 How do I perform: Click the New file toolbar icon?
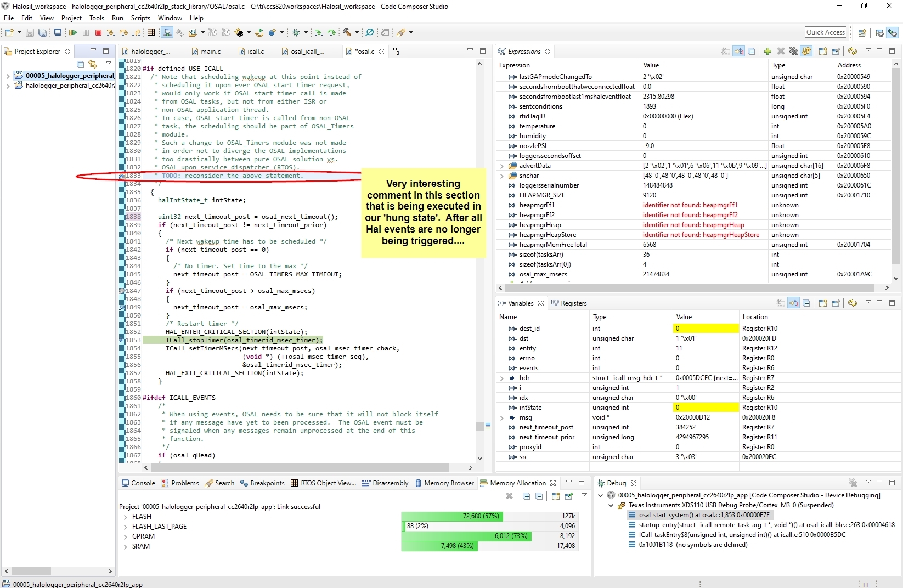(x=9, y=33)
